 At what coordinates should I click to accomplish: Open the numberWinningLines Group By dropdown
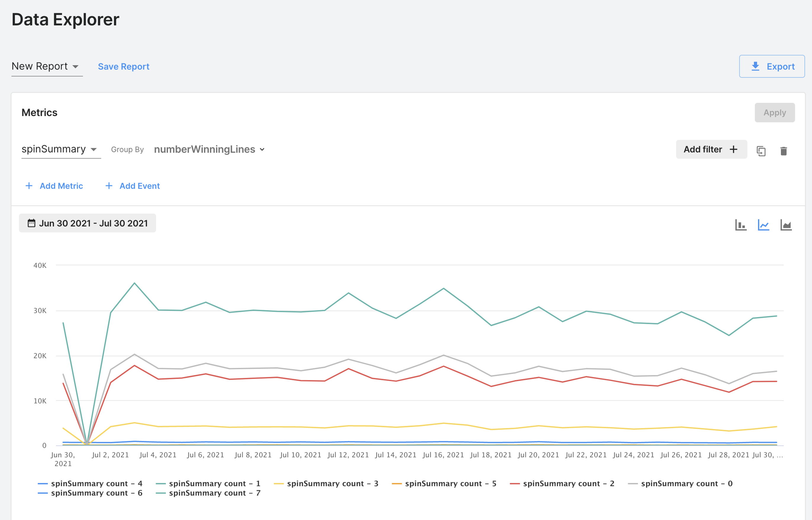click(209, 149)
